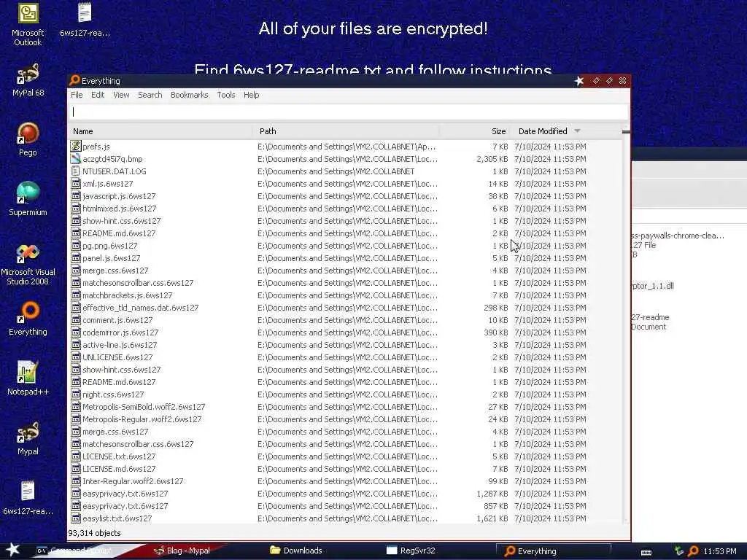Launch Mypal desktop shortcut

click(28, 438)
